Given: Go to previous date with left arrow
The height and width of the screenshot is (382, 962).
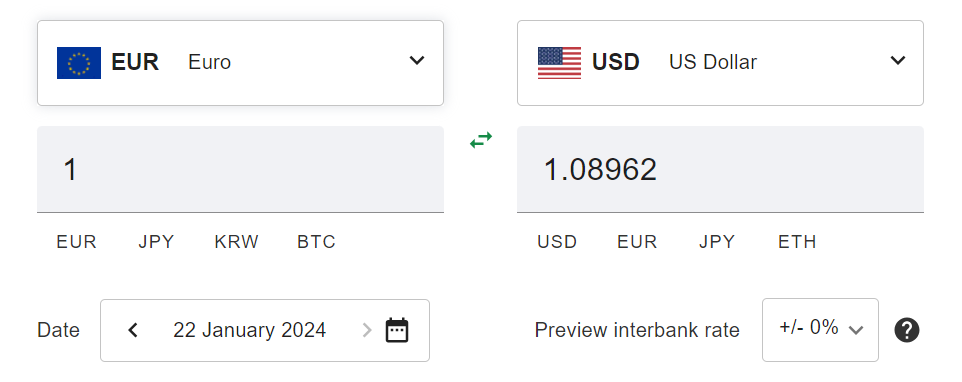Looking at the screenshot, I should 133,330.
